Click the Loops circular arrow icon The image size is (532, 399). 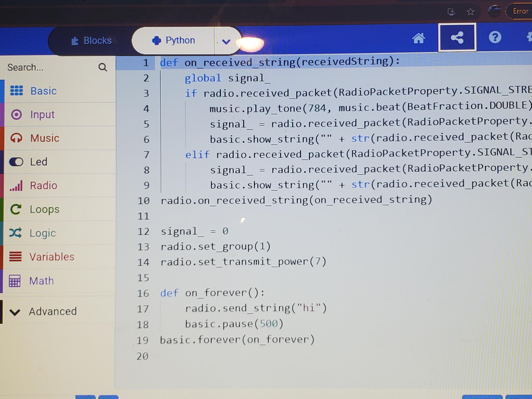[x=16, y=209]
